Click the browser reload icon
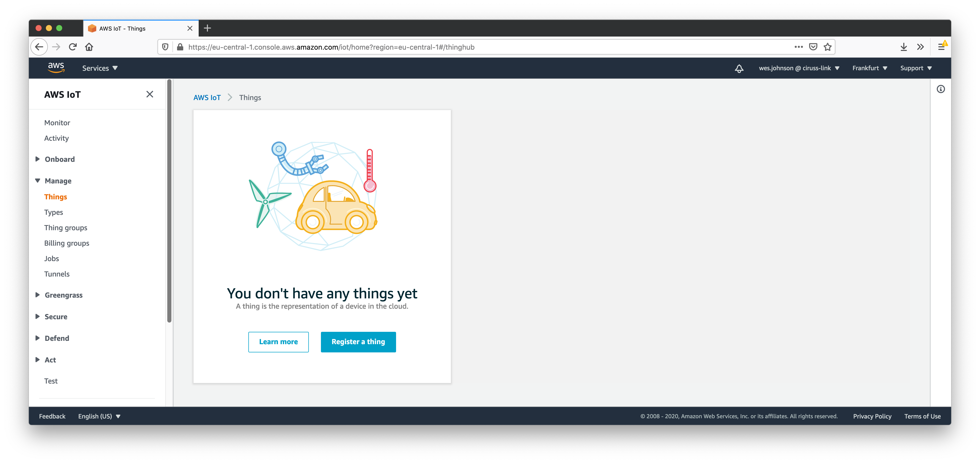The height and width of the screenshot is (463, 980). pos(73,47)
